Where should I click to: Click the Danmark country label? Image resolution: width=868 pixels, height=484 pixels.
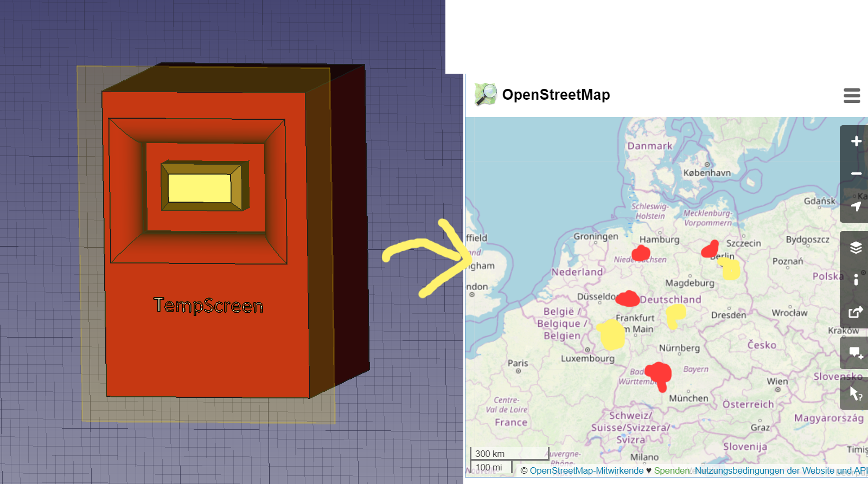click(x=650, y=146)
